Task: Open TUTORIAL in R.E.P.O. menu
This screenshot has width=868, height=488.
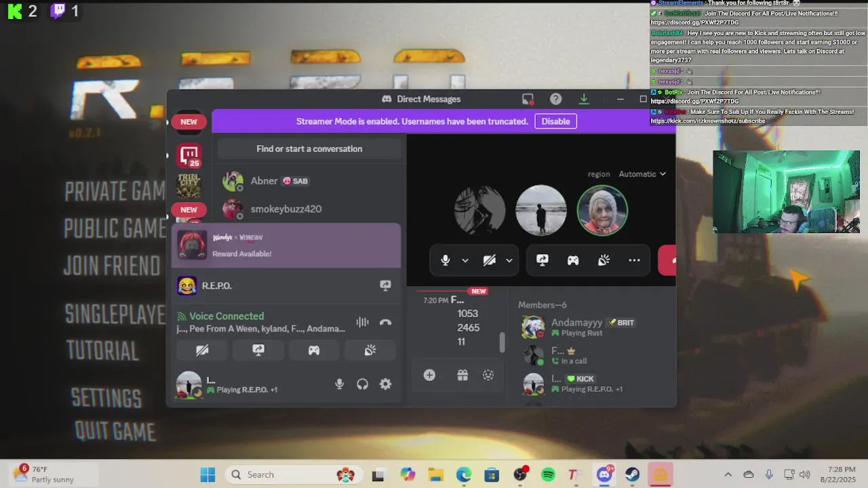Action: 102,350
